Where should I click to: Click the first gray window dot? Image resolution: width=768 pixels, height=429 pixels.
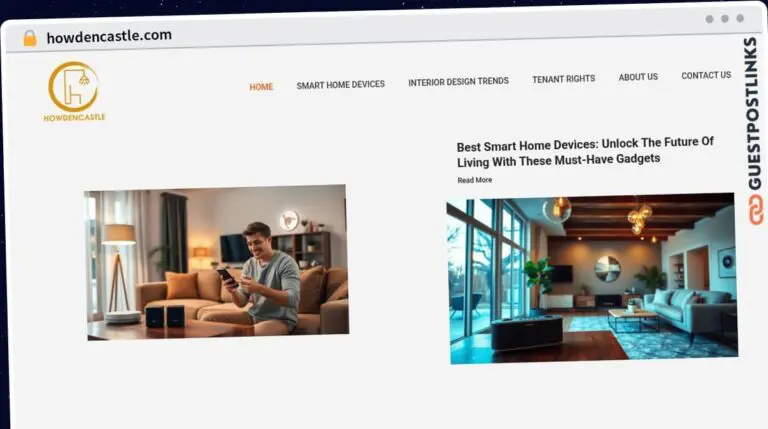coord(709,19)
